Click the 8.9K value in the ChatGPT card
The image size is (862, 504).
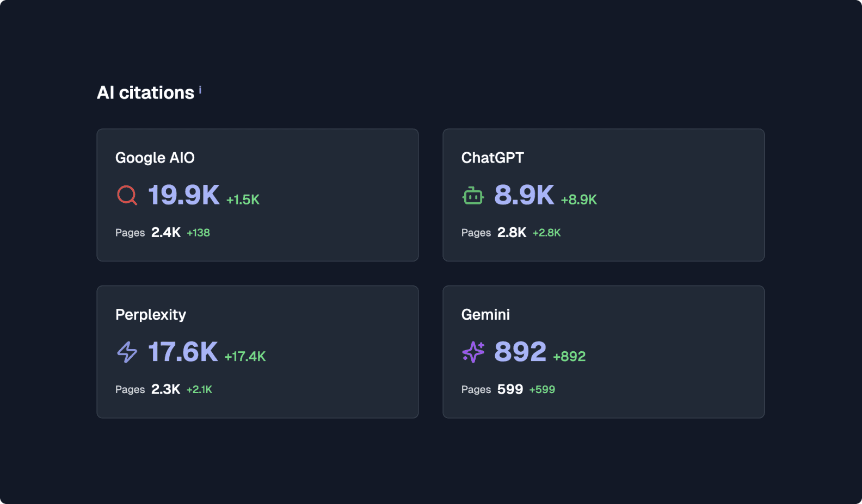pos(524,195)
